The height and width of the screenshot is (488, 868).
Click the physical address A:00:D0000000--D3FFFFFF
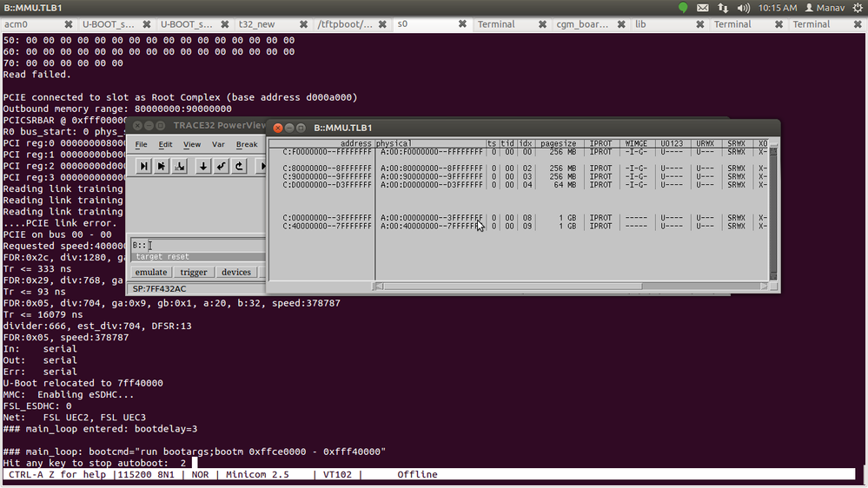click(x=432, y=185)
